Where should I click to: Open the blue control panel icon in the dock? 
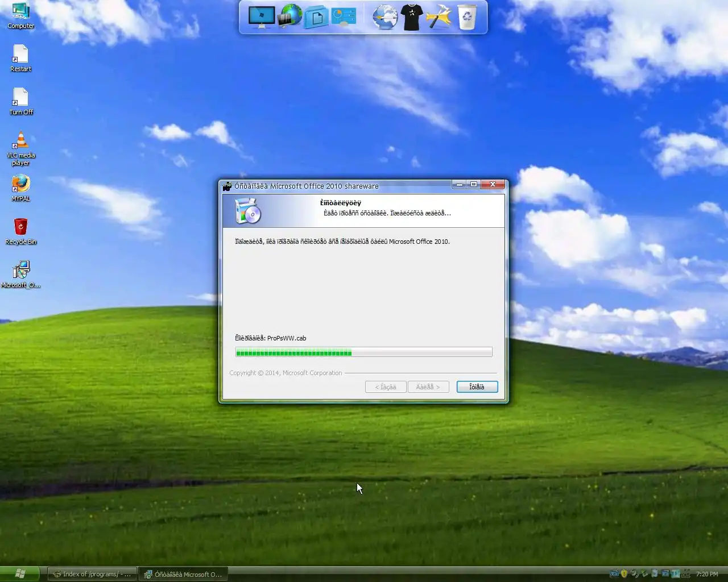[x=344, y=17]
